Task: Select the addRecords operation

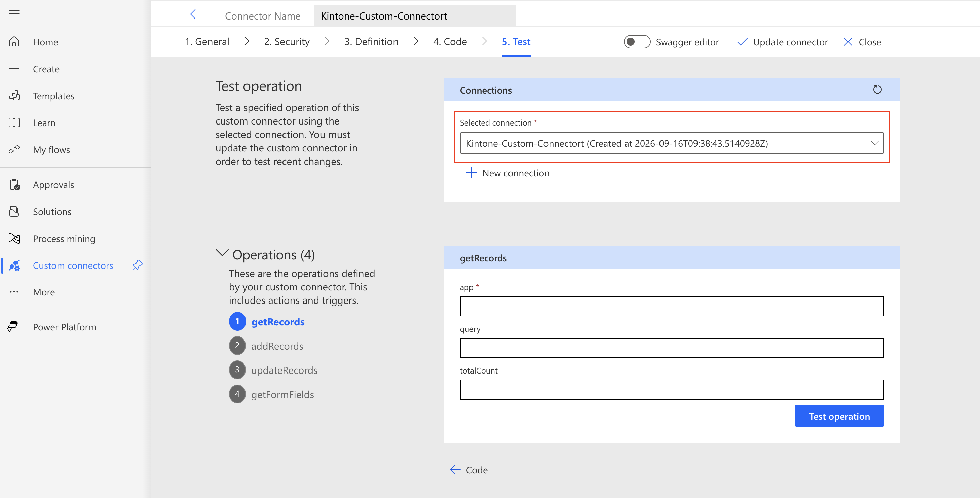Action: click(266, 346)
